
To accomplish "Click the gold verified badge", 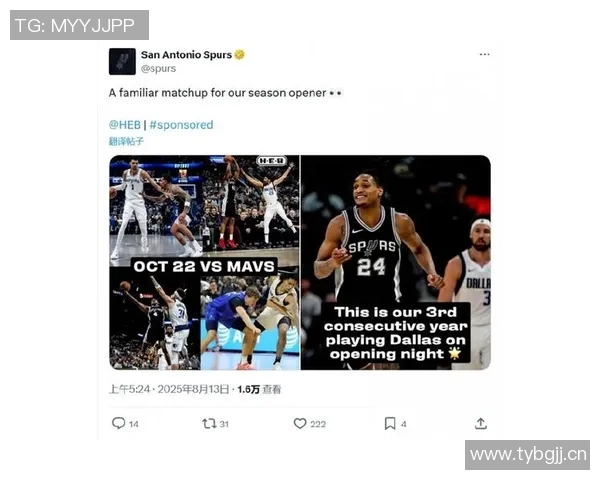I will 240,55.
